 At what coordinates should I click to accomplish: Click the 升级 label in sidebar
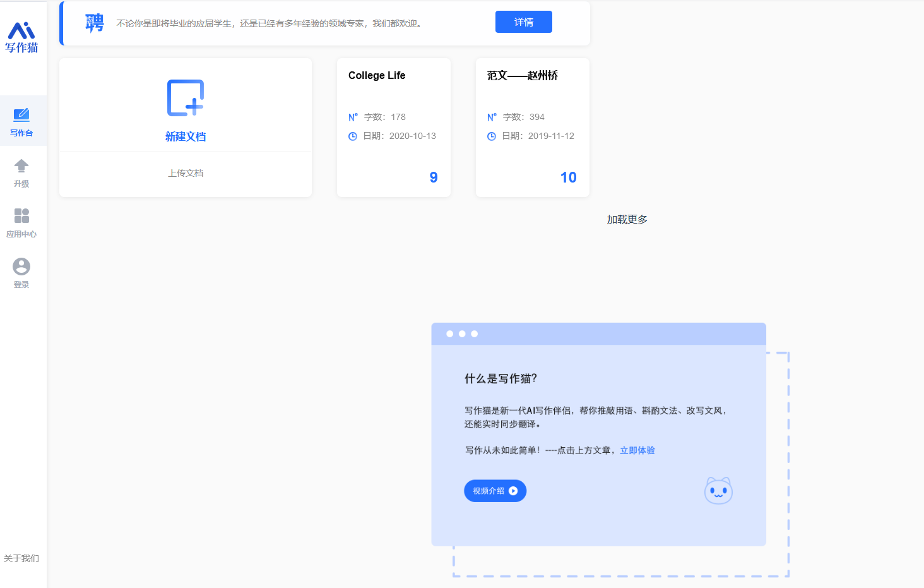pyautogui.click(x=21, y=184)
